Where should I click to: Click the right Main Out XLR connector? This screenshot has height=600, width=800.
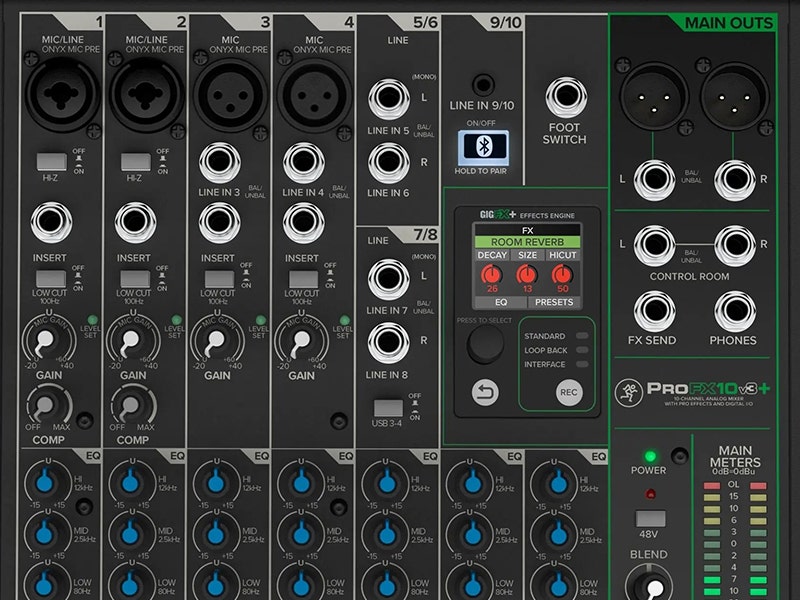click(x=734, y=96)
